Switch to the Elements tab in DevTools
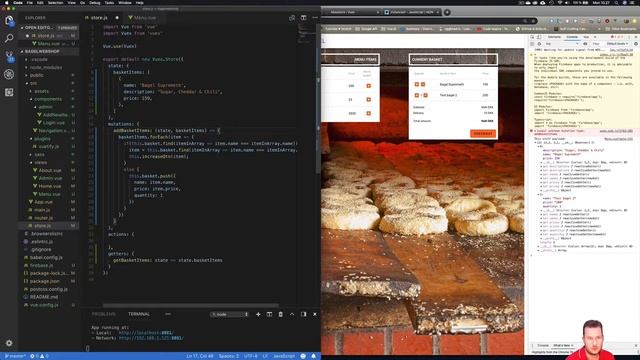Screen dimensions: 640x360 (554, 37)
